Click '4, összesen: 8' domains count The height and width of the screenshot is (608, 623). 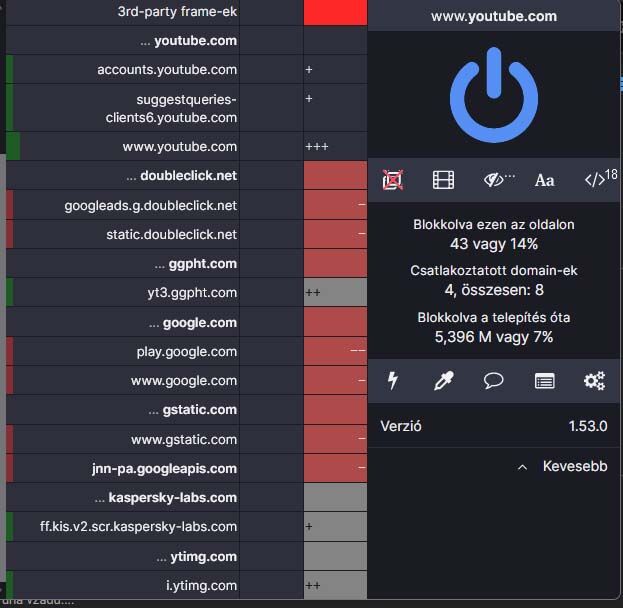[x=494, y=290]
